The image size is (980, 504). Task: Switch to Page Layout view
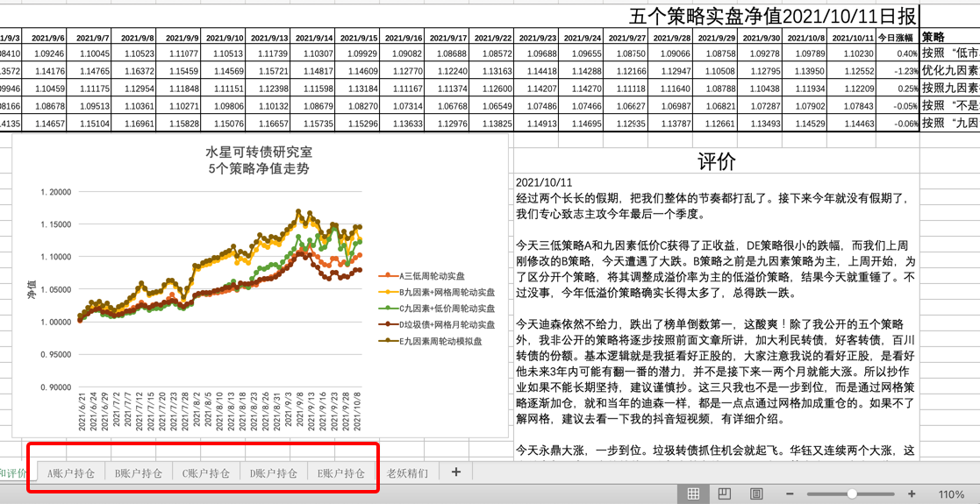(x=725, y=494)
